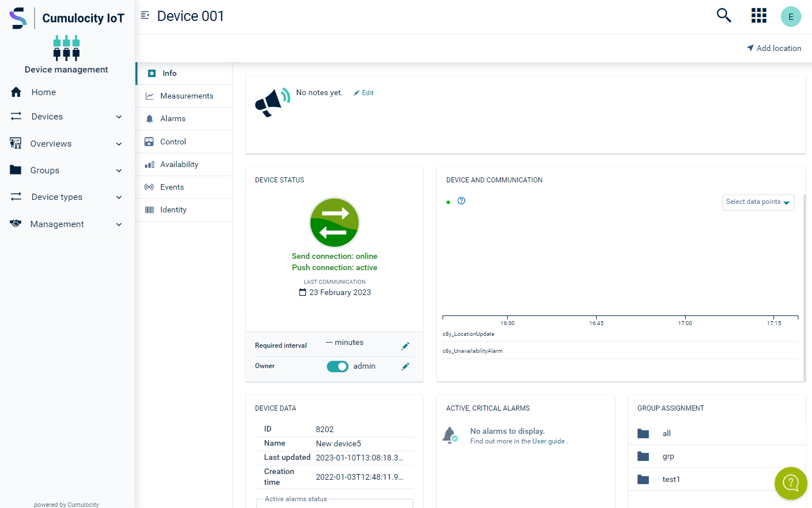812x508 pixels.
Task: Click the Device 001 page title
Action: 190,16
